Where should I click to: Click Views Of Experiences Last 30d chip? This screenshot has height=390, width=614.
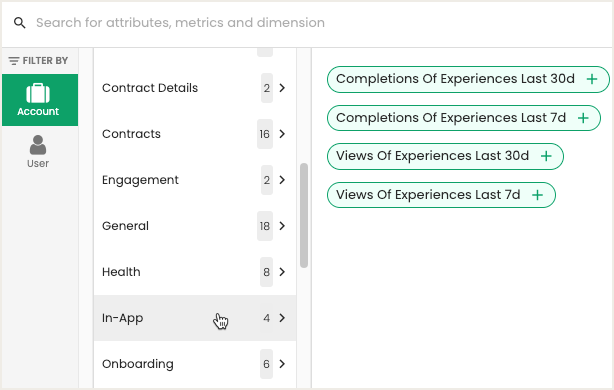(x=445, y=156)
